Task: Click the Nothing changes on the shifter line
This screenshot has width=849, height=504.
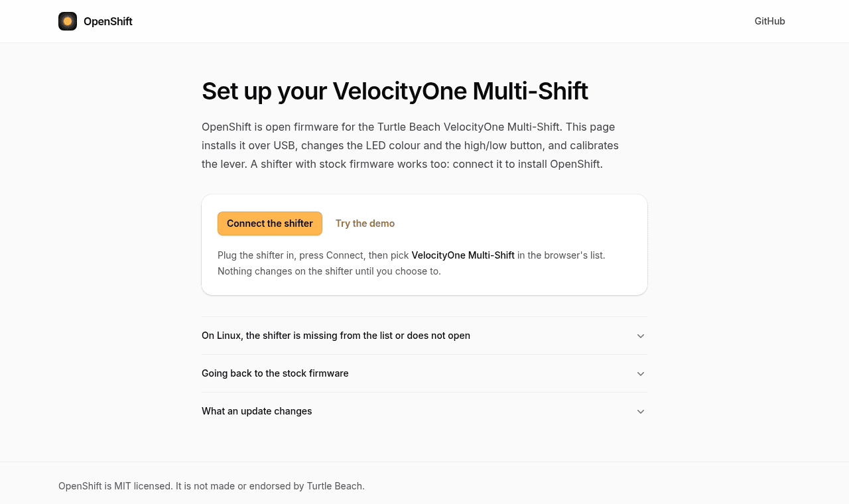Action: pyautogui.click(x=329, y=271)
